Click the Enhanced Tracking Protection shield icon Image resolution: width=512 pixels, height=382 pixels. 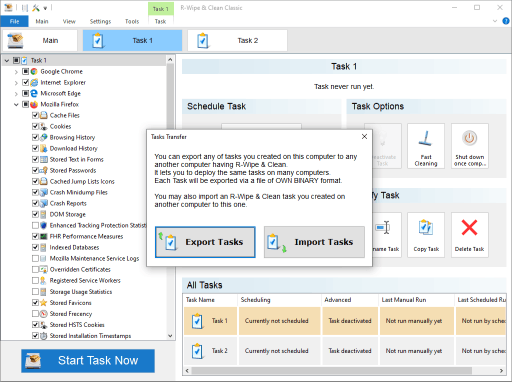pos(44,225)
